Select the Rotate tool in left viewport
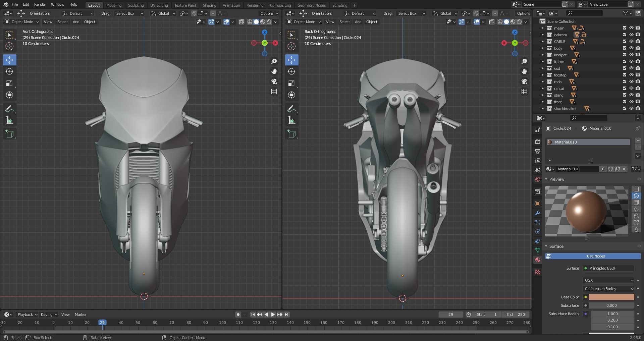 [9, 71]
